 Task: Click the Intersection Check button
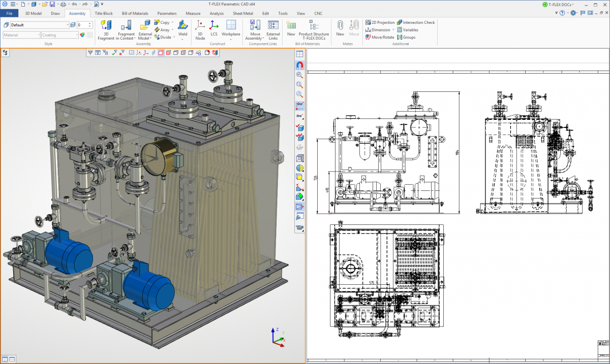click(416, 22)
